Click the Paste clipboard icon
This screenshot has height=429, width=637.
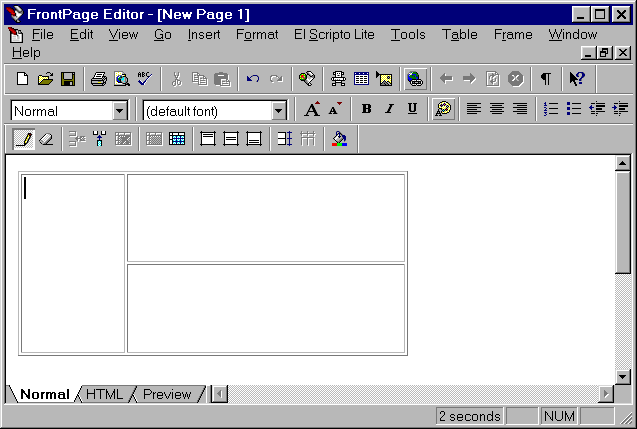pos(222,78)
